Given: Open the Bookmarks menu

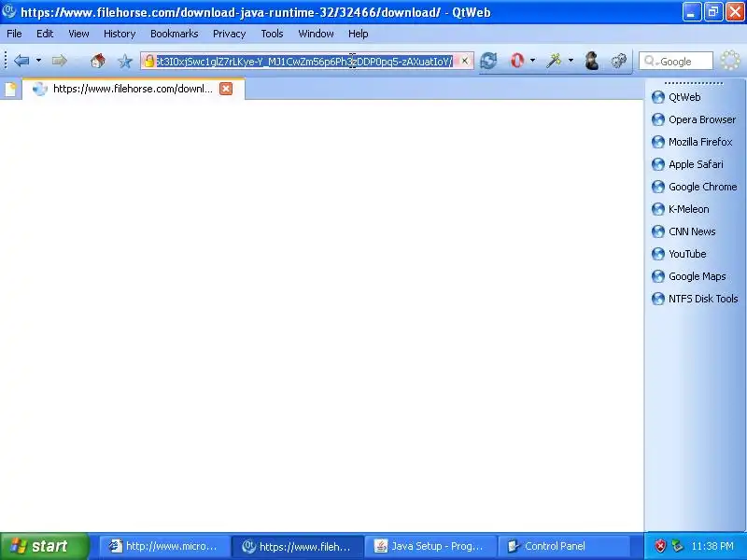Looking at the screenshot, I should pyautogui.click(x=174, y=34).
